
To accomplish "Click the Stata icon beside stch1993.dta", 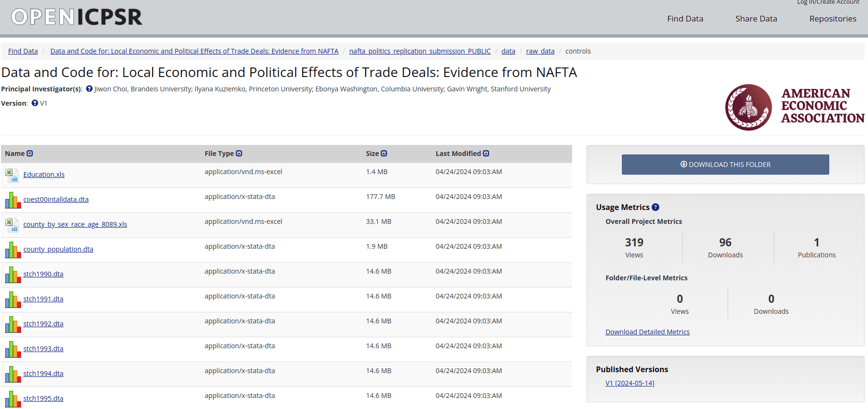I will [x=13, y=349].
